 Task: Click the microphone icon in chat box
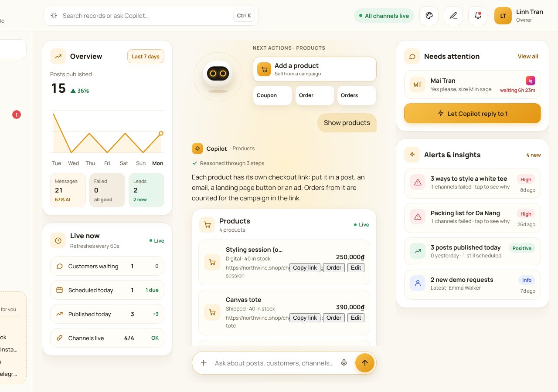344,363
